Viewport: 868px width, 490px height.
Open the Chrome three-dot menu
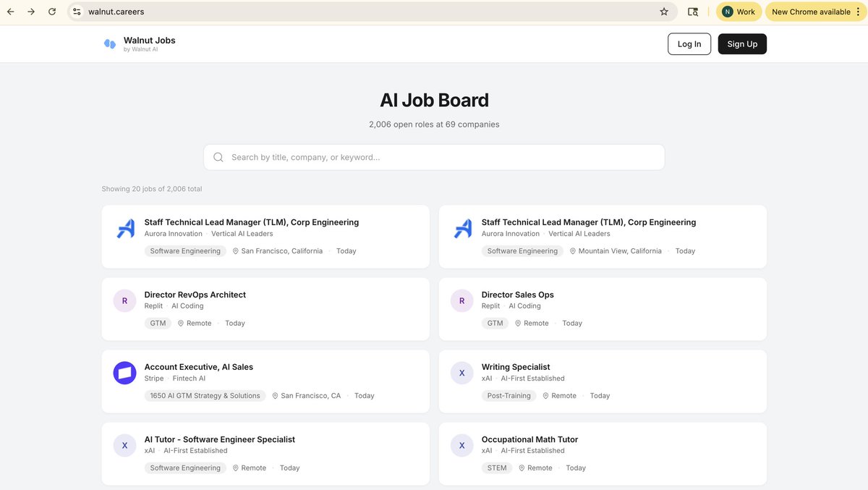tap(858, 11)
